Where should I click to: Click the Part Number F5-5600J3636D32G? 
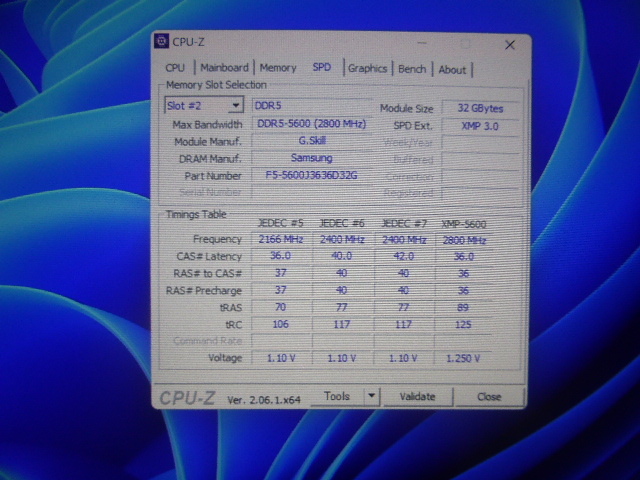coord(311,176)
